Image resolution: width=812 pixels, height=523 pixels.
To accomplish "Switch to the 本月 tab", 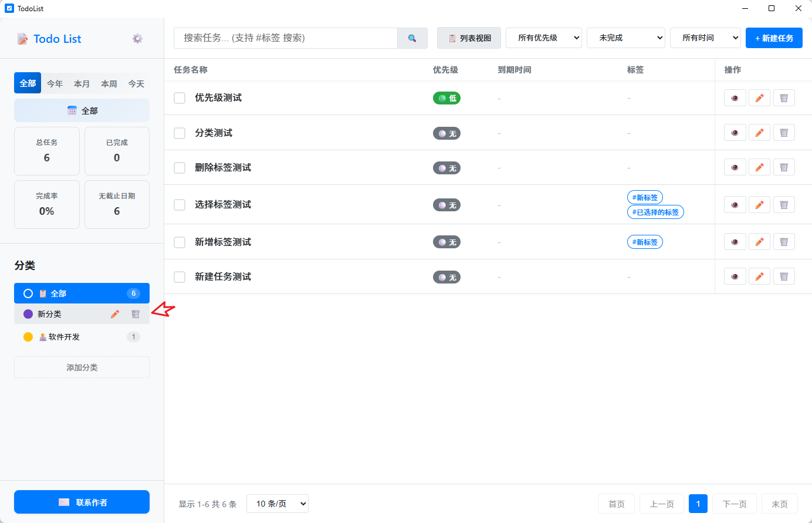I will (82, 83).
